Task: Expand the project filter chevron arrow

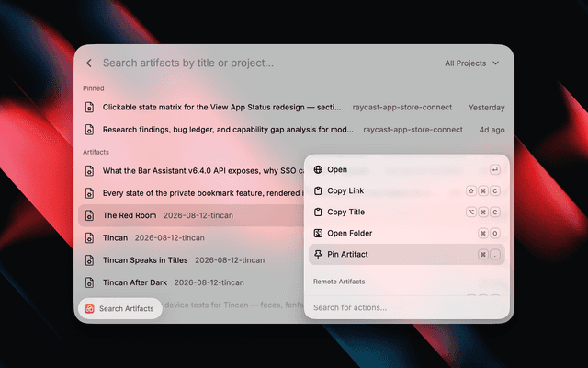Action: coord(496,63)
